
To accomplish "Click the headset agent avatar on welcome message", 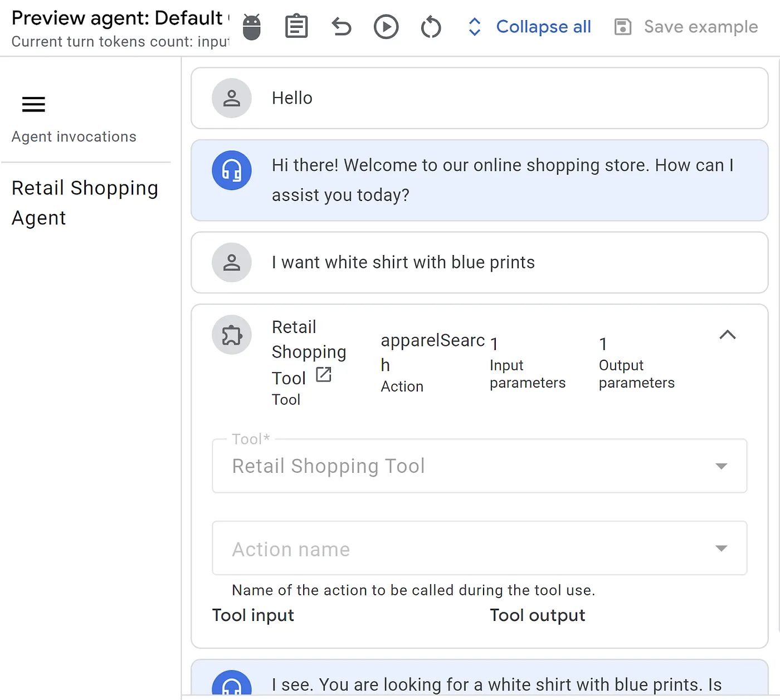I will 232,170.
